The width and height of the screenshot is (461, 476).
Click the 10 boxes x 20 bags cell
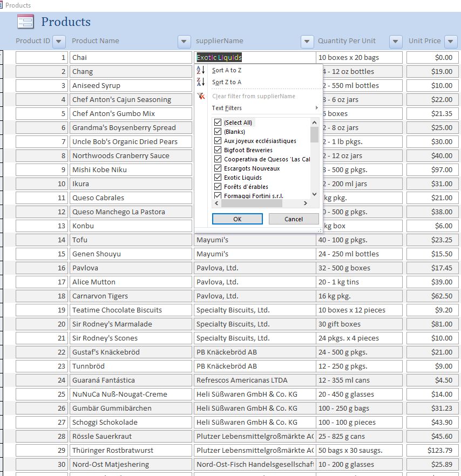click(x=359, y=57)
